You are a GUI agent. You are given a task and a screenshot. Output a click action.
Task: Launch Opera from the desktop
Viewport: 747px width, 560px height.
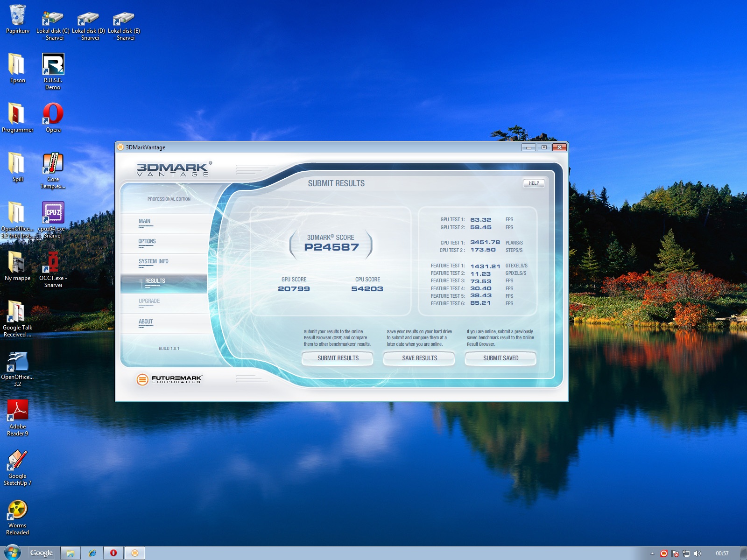pyautogui.click(x=53, y=118)
